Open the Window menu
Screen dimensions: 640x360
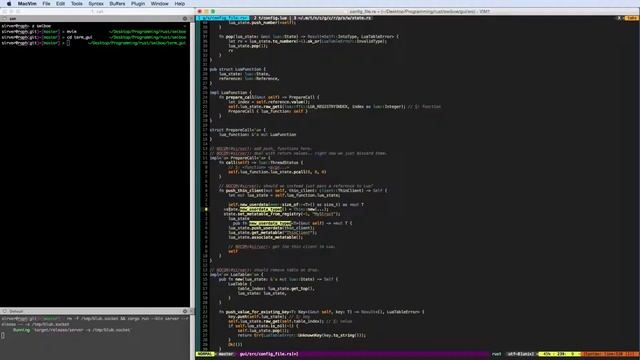point(160,4)
